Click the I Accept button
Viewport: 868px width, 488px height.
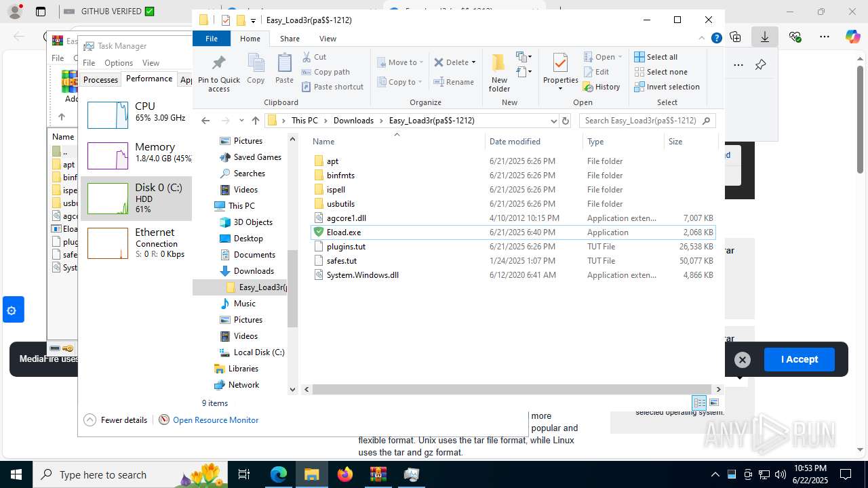click(x=800, y=359)
